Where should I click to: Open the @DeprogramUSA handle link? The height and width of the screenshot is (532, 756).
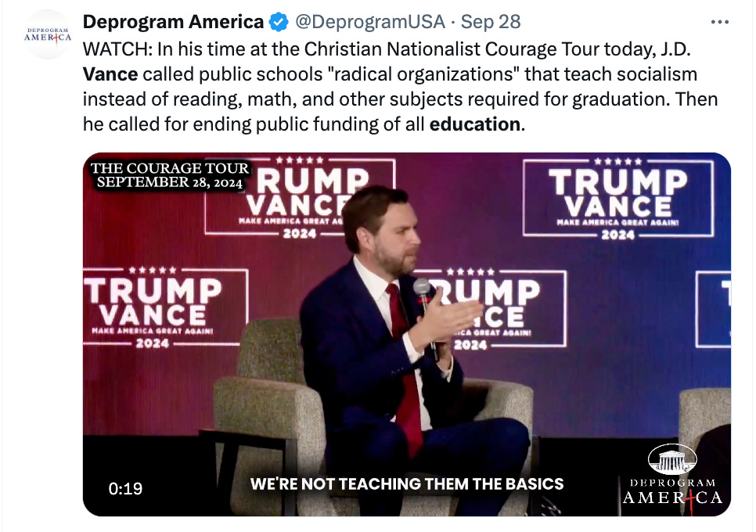coord(369,21)
